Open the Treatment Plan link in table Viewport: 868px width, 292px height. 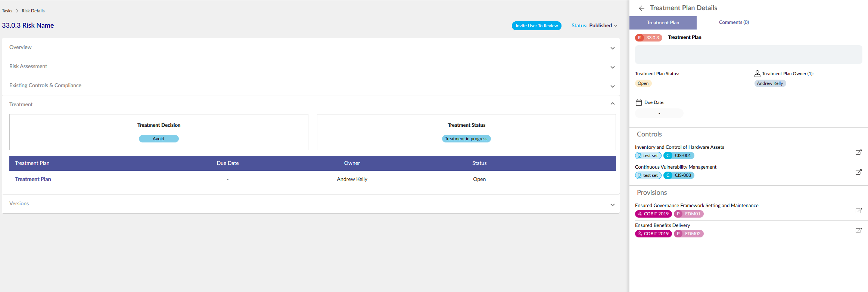click(33, 179)
